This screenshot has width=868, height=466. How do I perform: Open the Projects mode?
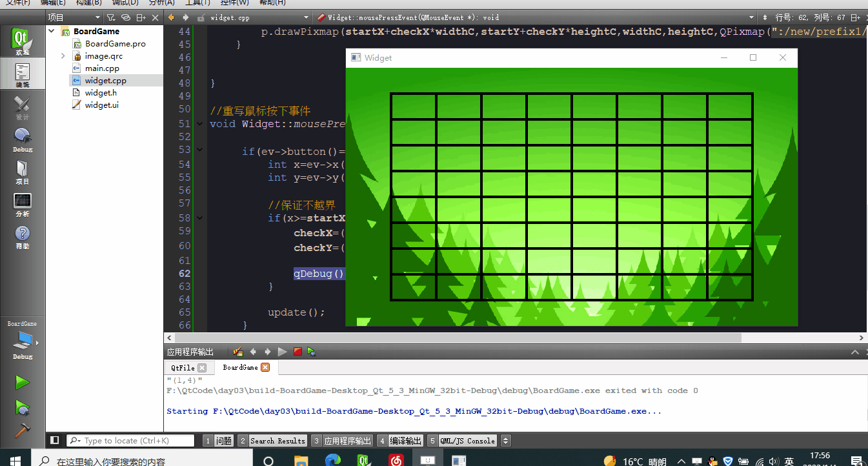coord(22,171)
